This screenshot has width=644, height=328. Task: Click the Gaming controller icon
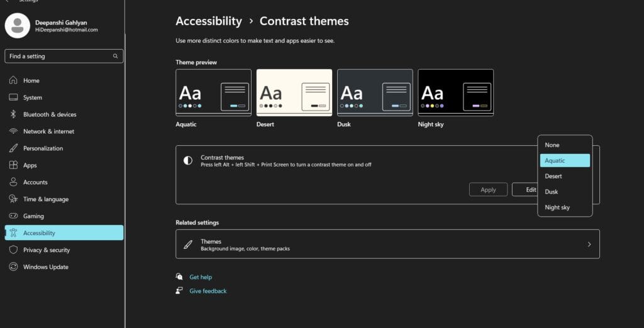pos(13,216)
